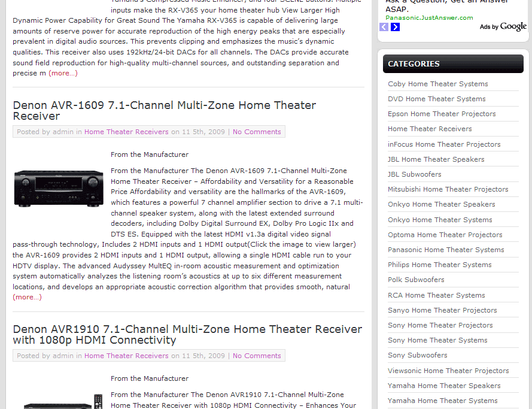Open Onkyo Home Theater Systems category
532x409 pixels.
(x=440, y=220)
